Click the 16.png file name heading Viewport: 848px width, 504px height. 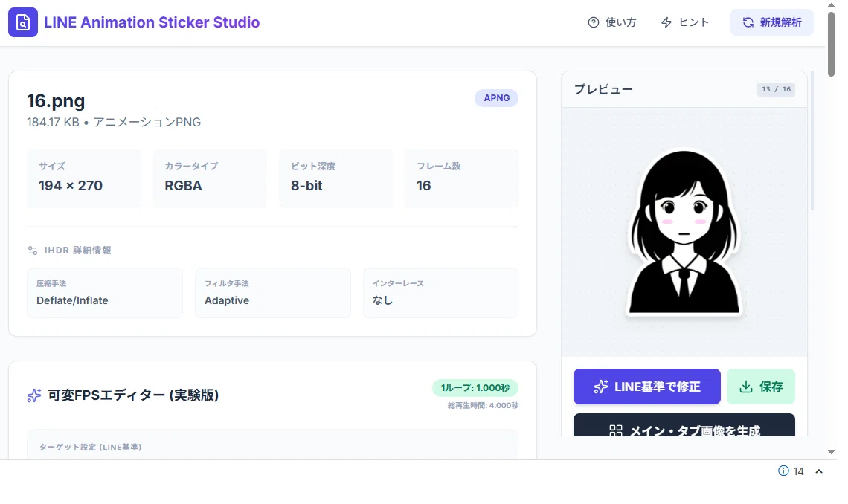pyautogui.click(x=56, y=101)
